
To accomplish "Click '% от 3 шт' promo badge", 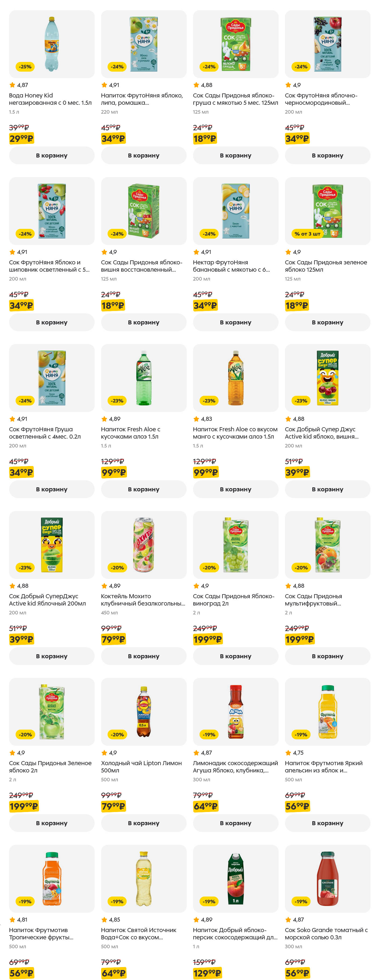I will [x=307, y=234].
